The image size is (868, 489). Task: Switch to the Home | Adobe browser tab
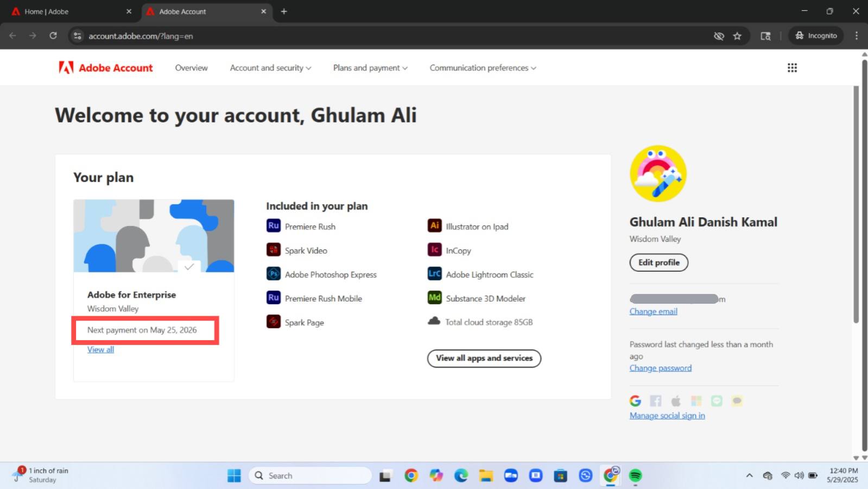coord(71,11)
